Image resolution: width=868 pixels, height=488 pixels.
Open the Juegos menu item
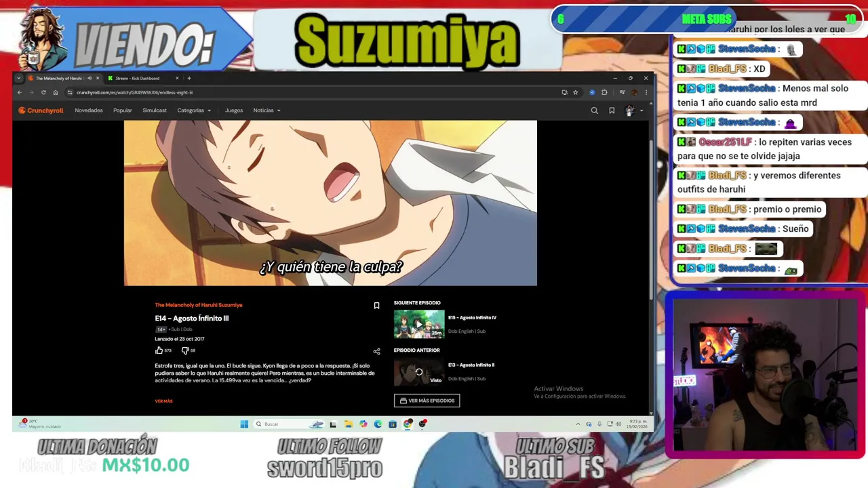coord(234,110)
